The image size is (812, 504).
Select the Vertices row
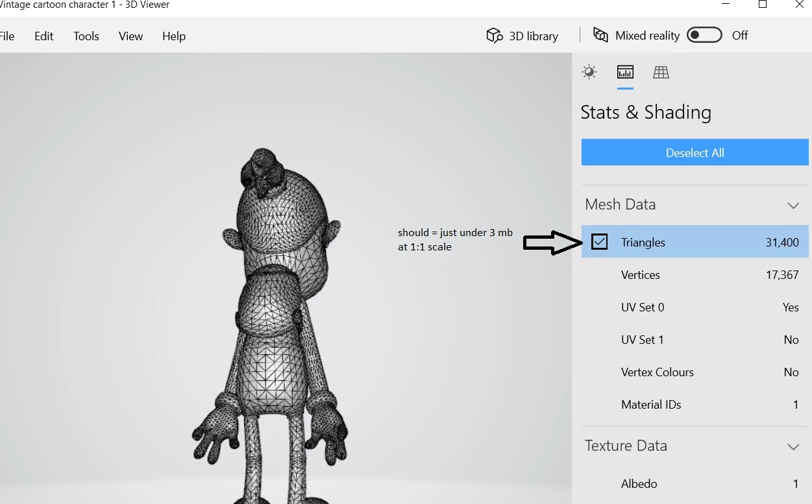[x=695, y=274]
